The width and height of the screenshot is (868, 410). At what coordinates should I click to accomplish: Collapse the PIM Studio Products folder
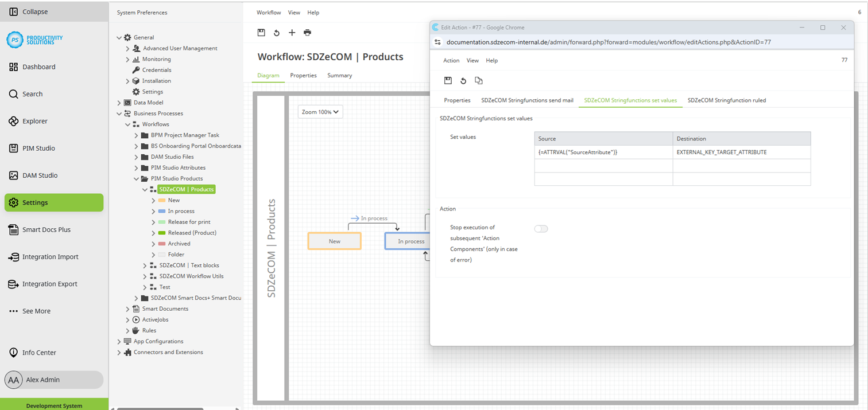pyautogui.click(x=136, y=179)
